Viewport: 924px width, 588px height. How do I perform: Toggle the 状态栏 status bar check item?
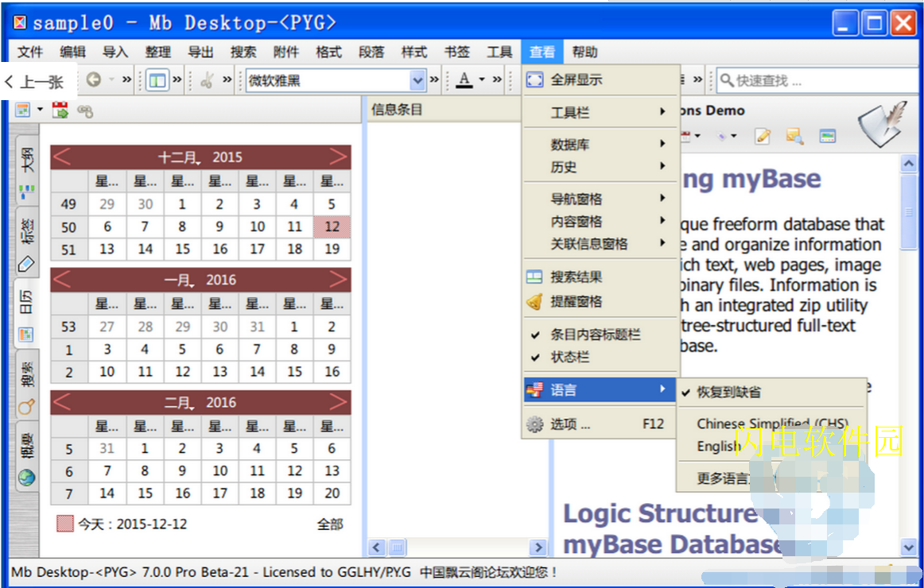tap(600, 357)
